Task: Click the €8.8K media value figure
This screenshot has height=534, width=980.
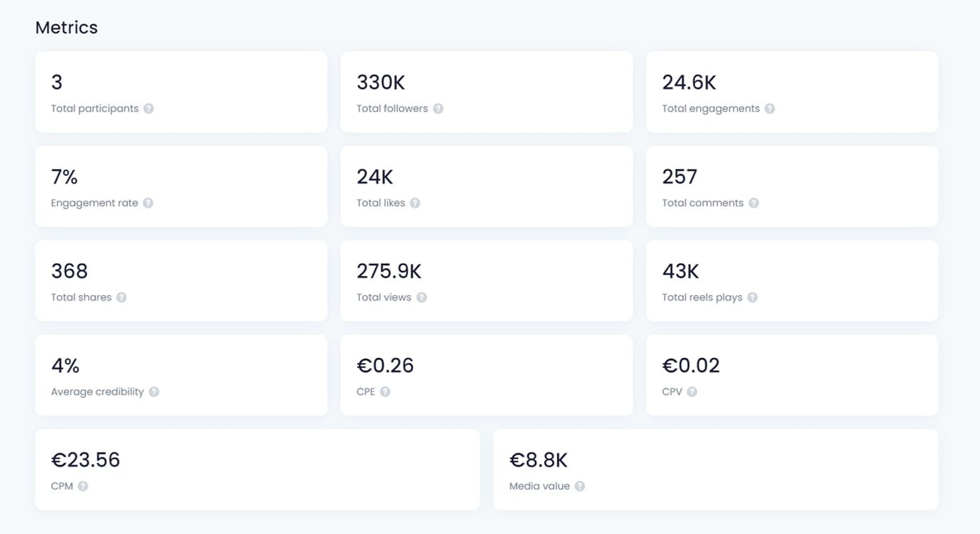Action: pos(539,460)
